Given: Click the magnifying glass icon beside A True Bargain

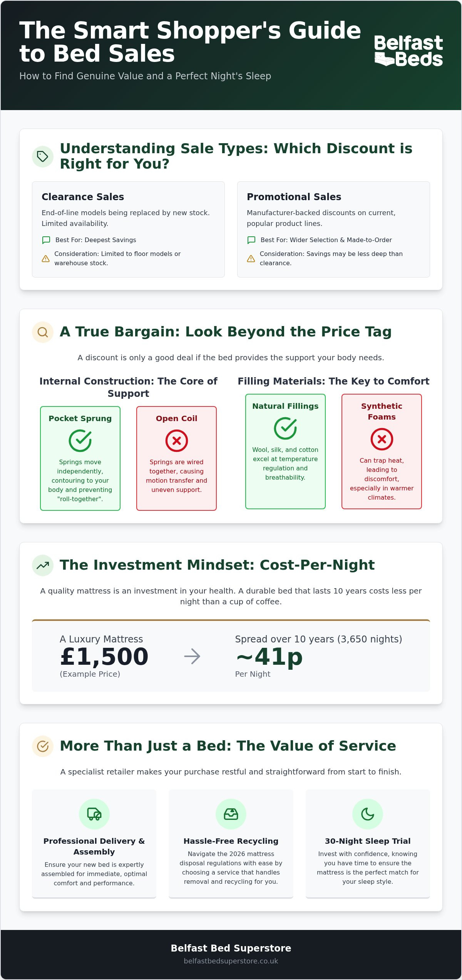Looking at the screenshot, I should pos(43,332).
